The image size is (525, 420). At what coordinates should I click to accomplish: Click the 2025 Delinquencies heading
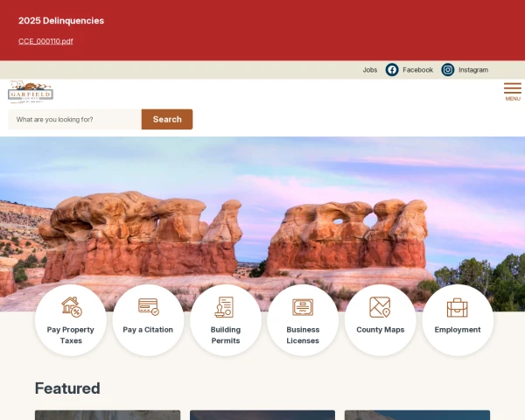[x=61, y=21]
